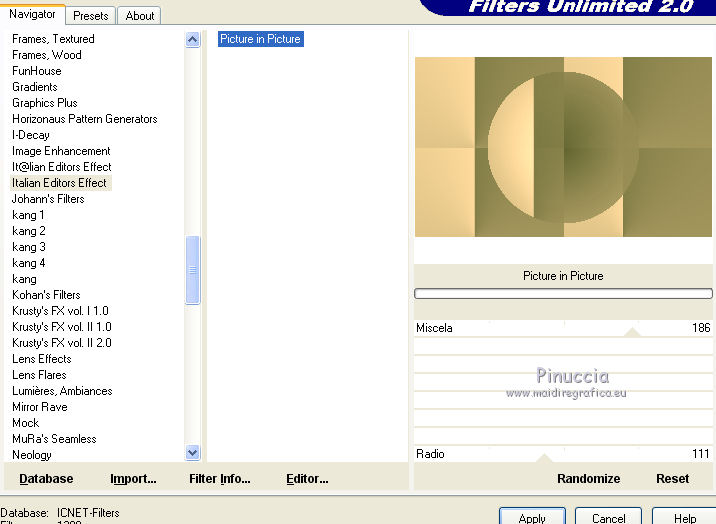Click the Apply button
The image size is (716, 524).
click(532, 517)
